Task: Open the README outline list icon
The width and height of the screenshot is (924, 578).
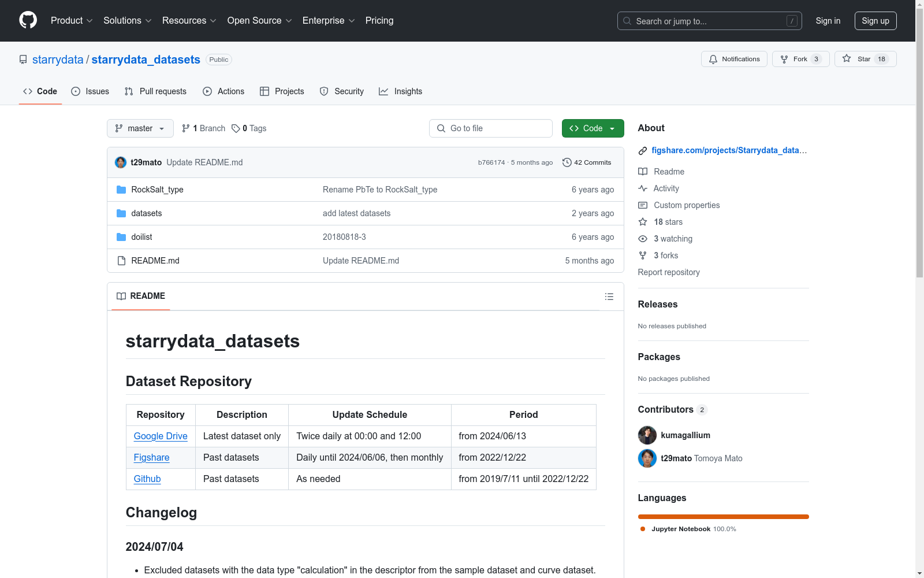Action: tap(609, 297)
